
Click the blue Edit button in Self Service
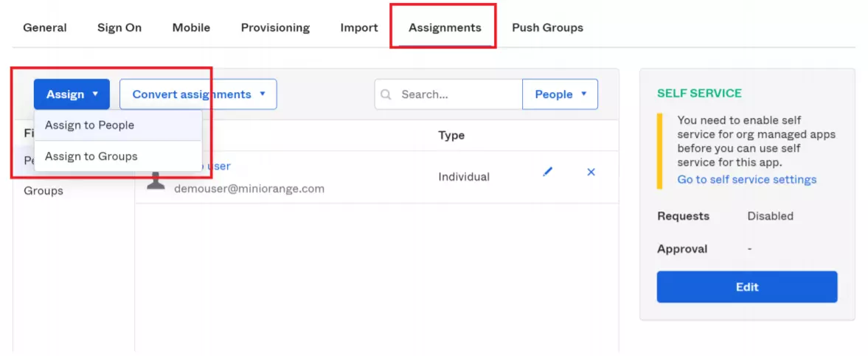(747, 287)
